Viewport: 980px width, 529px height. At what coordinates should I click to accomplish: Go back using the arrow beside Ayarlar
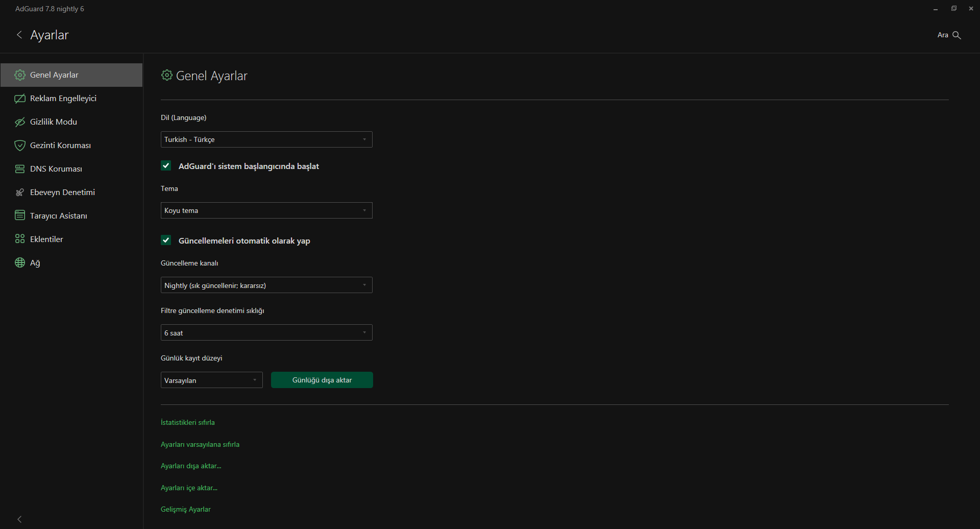[19, 35]
